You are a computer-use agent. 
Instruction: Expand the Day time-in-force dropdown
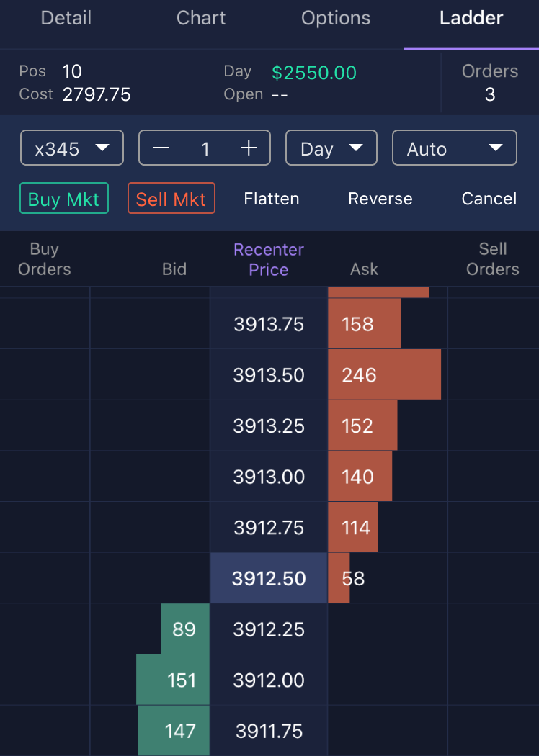(x=331, y=148)
